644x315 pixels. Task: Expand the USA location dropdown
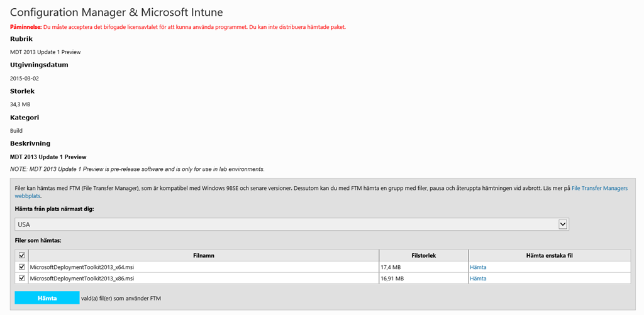point(563,224)
